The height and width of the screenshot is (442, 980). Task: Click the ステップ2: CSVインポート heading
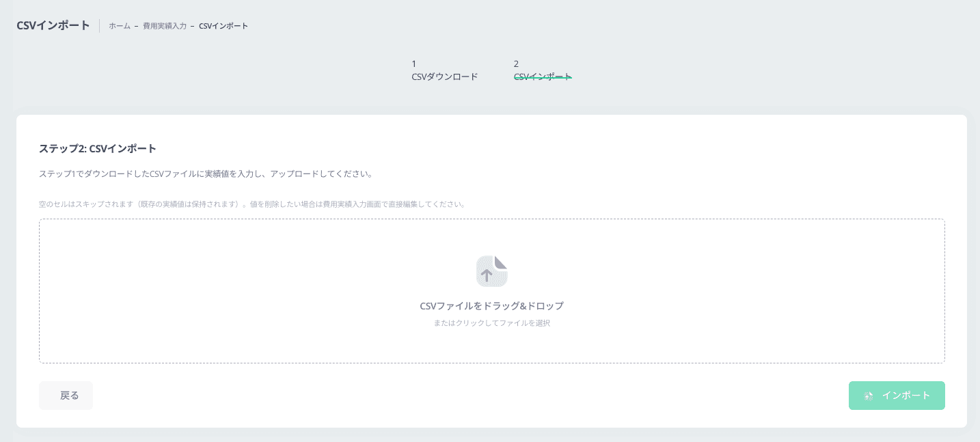pyautogui.click(x=97, y=148)
